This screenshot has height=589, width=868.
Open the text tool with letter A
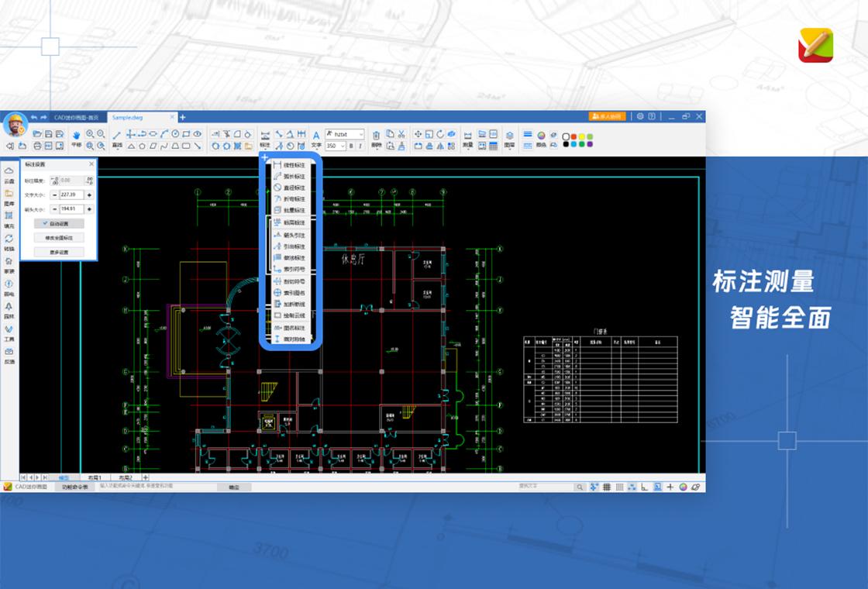pyautogui.click(x=316, y=136)
